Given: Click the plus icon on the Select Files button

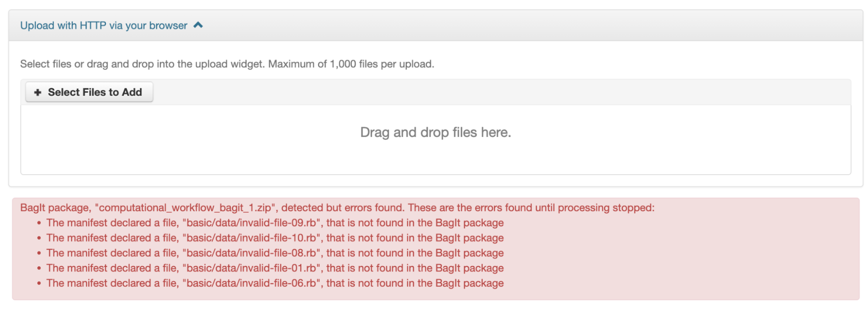Looking at the screenshot, I should [38, 93].
